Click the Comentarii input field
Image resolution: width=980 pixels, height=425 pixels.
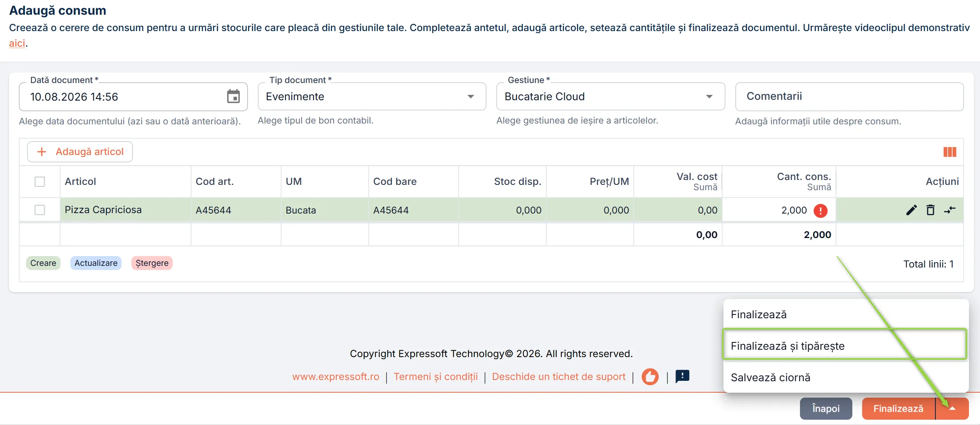coord(849,97)
